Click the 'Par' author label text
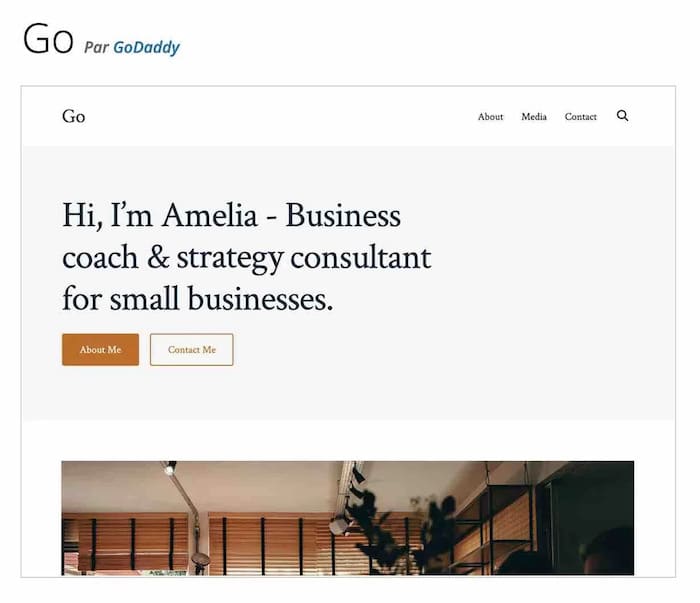This screenshot has width=700, height=603. 96,47
